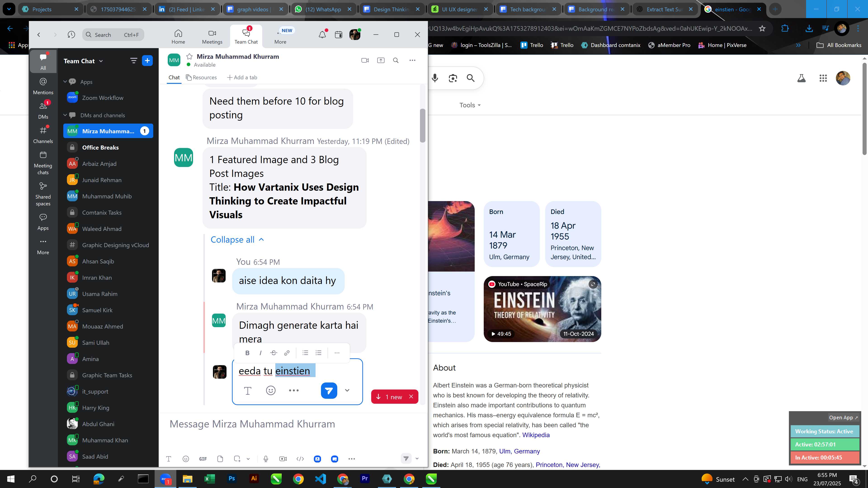This screenshot has height=488, width=868.
Task: Open the Office Breaks channel
Action: [108, 147]
